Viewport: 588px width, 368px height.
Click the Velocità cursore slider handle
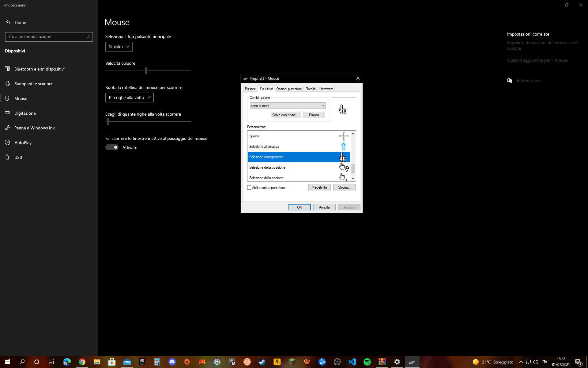click(x=146, y=71)
